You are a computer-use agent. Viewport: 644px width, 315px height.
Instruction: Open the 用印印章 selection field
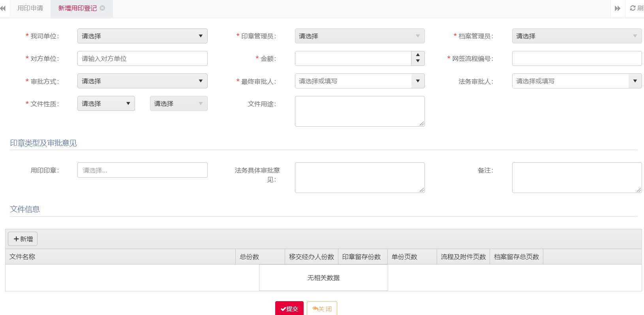[142, 170]
